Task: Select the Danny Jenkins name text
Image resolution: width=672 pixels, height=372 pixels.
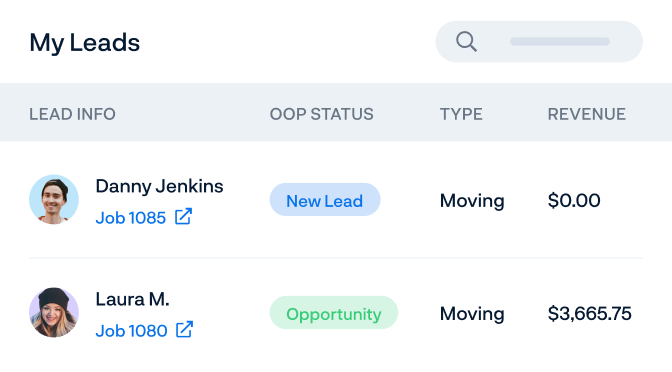Action: [159, 186]
